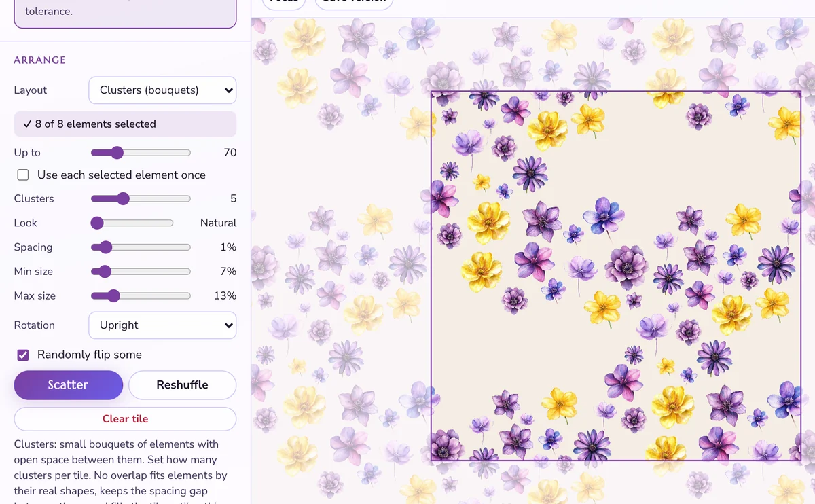Click the '8 of 8 elements selected' bar
This screenshot has width=815, height=504.
[125, 124]
